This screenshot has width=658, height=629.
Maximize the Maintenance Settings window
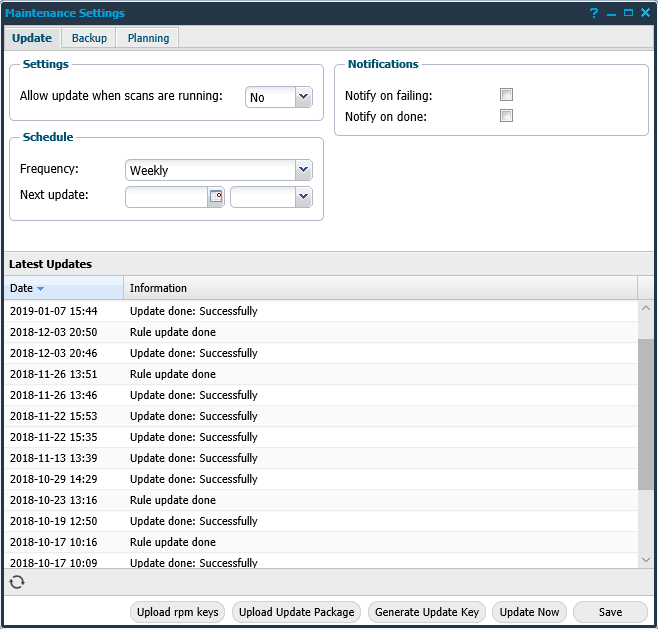pos(628,13)
